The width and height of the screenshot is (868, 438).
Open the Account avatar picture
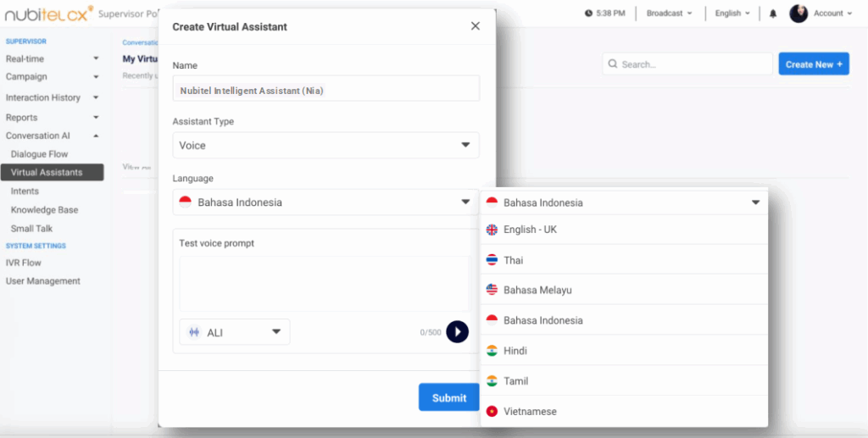(x=798, y=14)
